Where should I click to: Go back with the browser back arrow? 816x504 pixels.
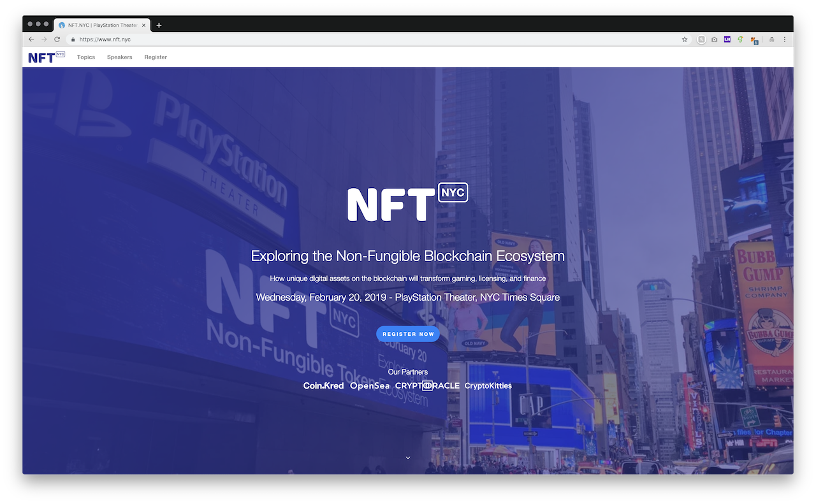(31, 40)
